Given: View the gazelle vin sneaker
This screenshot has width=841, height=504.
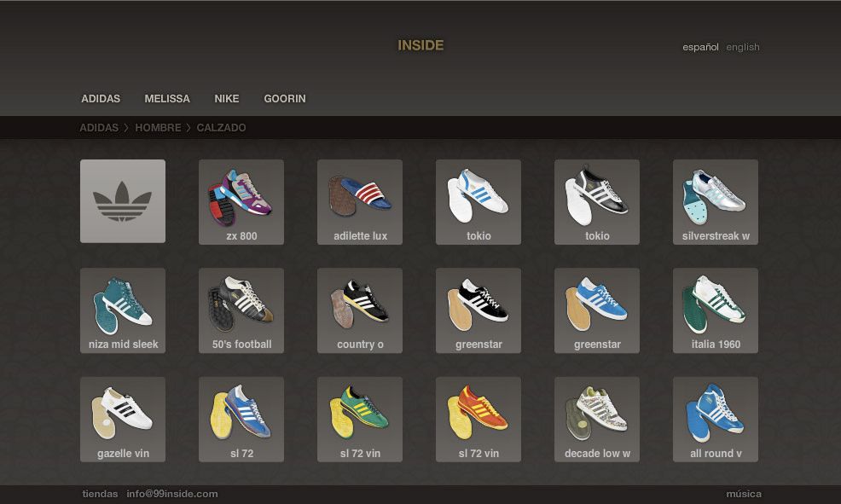Looking at the screenshot, I should pyautogui.click(x=123, y=420).
